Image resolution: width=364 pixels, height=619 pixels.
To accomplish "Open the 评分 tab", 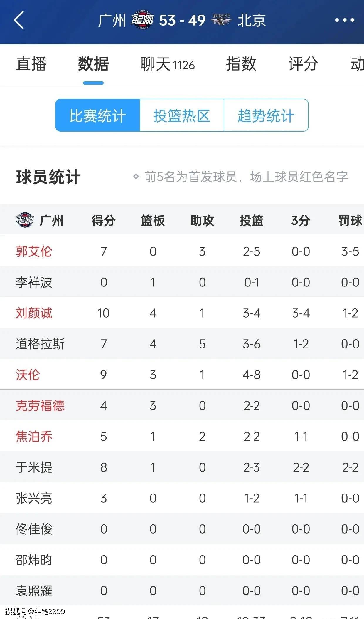I will point(302,65).
